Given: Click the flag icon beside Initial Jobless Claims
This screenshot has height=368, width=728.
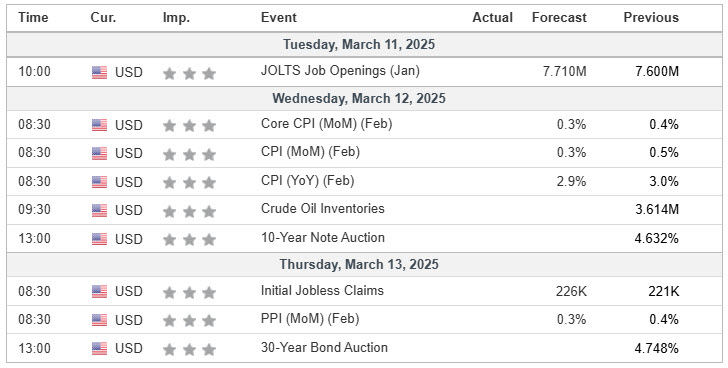Looking at the screenshot, I should [x=99, y=292].
